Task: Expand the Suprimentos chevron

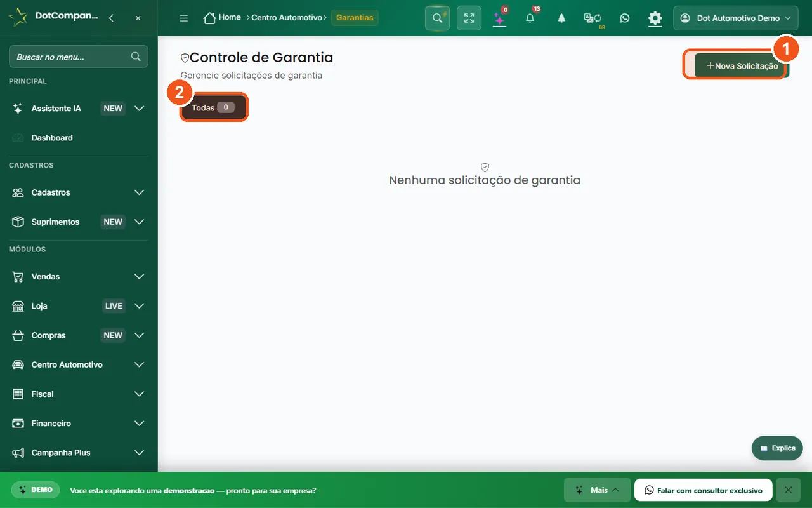Action: click(140, 222)
